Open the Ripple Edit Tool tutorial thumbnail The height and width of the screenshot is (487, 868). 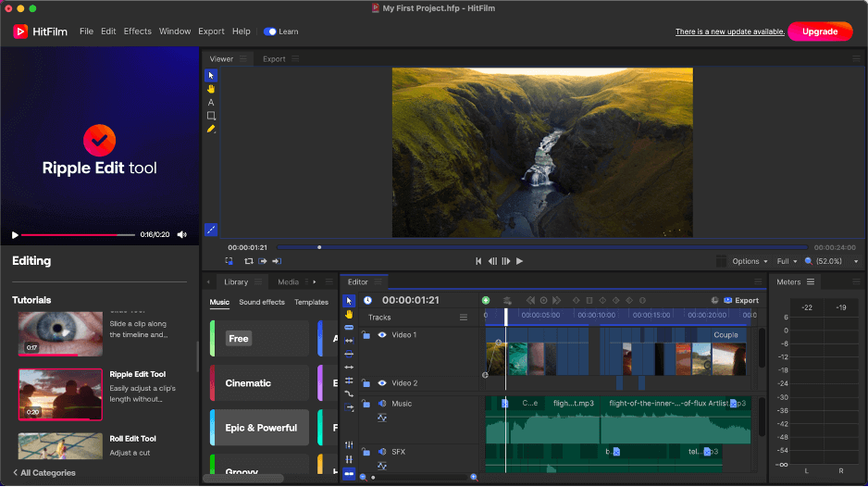pos(60,393)
